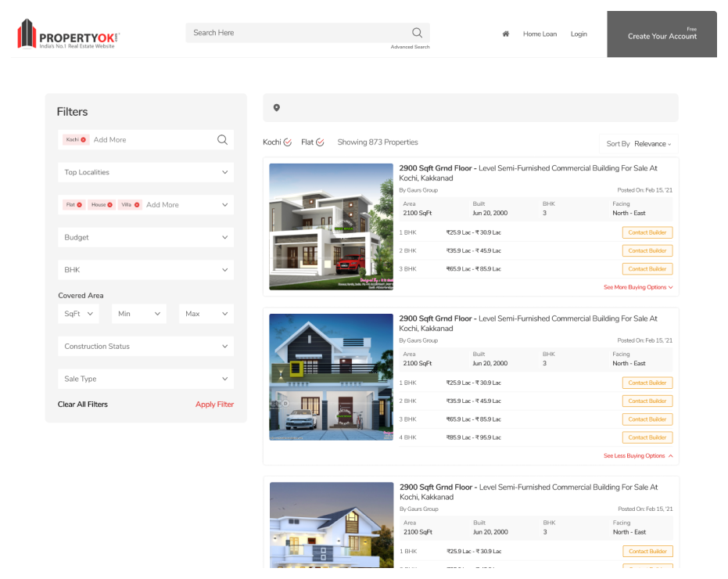Viewport: 728px width, 579px height.
Task: Remove the Flat property type tag
Action: [x=80, y=205]
